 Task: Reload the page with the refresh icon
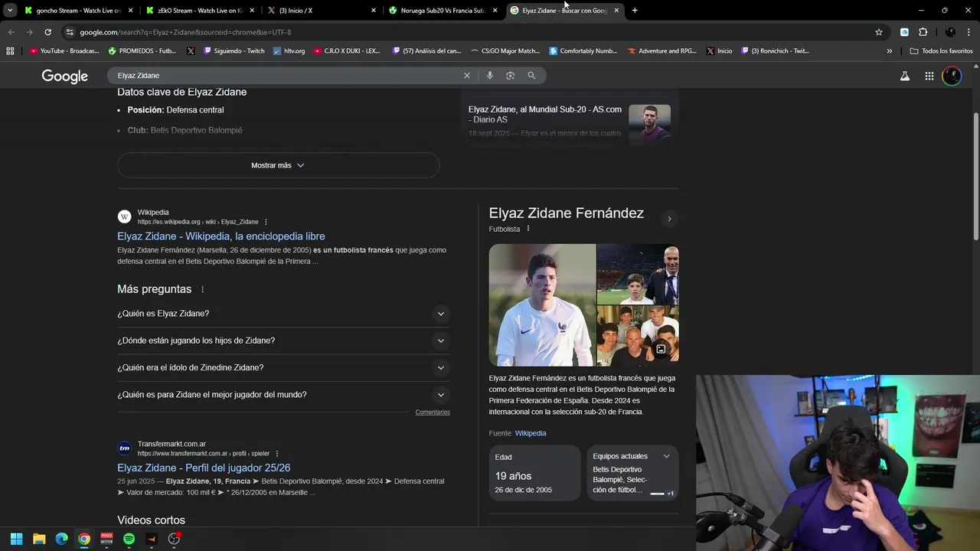click(x=47, y=32)
